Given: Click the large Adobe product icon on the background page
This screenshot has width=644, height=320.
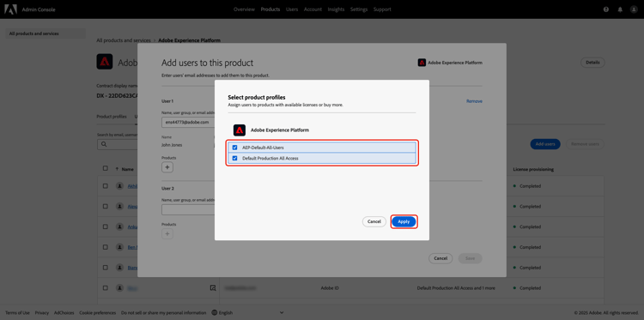Looking at the screenshot, I should [x=105, y=62].
